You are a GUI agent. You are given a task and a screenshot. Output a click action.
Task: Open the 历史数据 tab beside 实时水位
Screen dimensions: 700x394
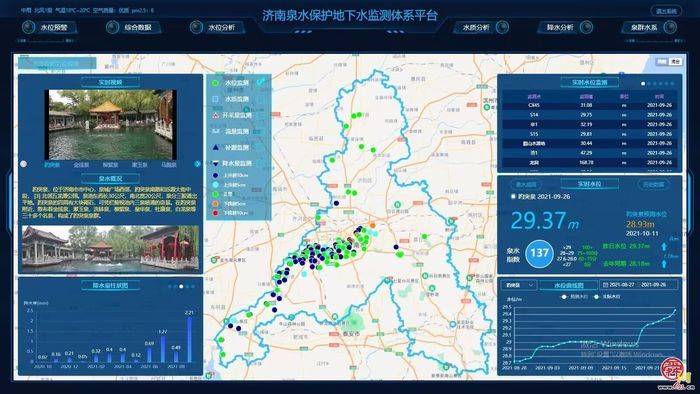point(653,184)
